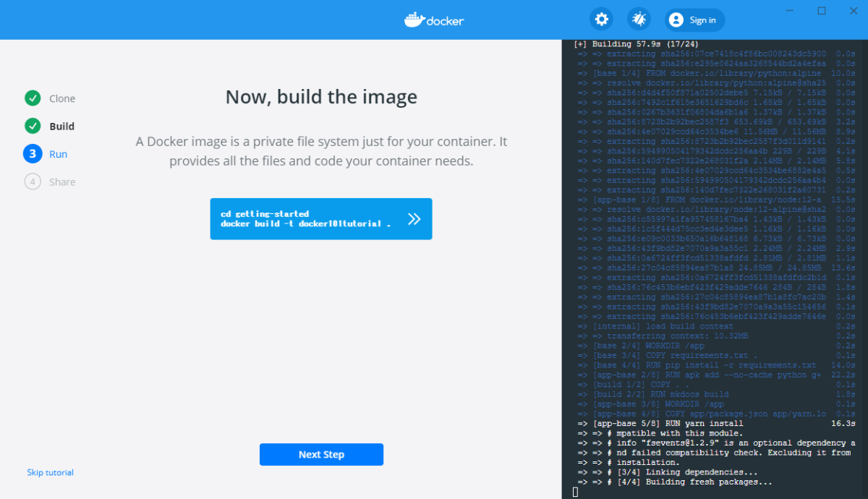Click the 'transferring context: 10.32MB' line
868x499 pixels.
click(716, 336)
